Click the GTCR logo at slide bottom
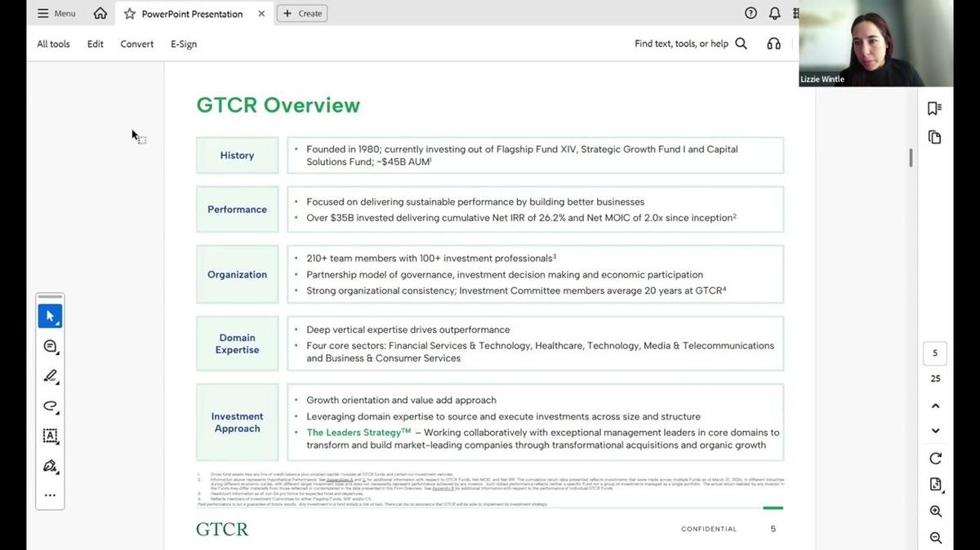Image resolution: width=980 pixels, height=550 pixels. point(222,529)
